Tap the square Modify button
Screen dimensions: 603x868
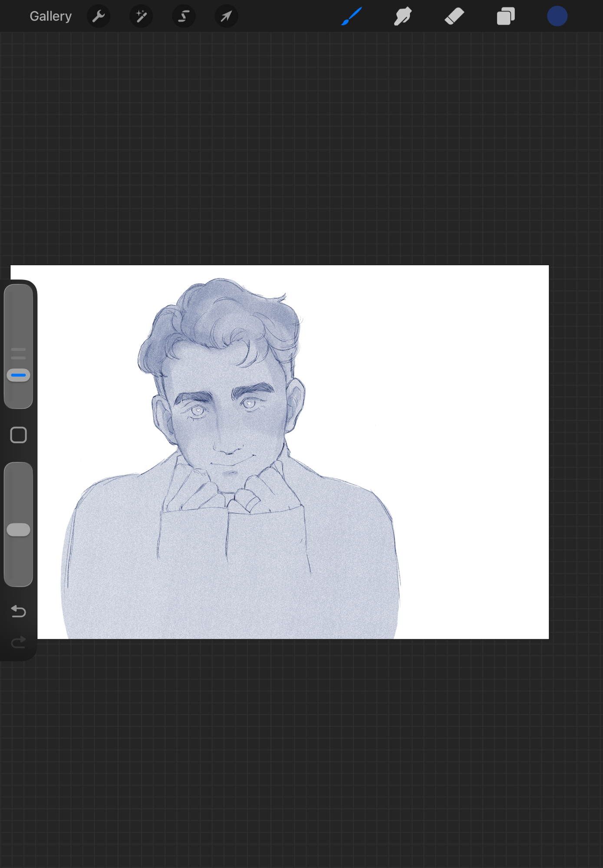[x=18, y=435]
